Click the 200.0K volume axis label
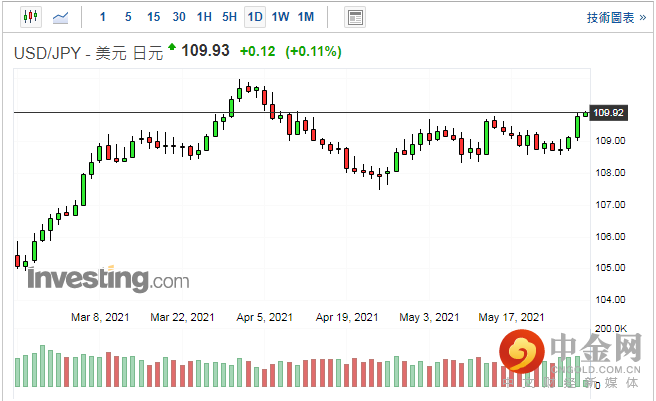This screenshot has width=656, height=401. click(x=611, y=329)
